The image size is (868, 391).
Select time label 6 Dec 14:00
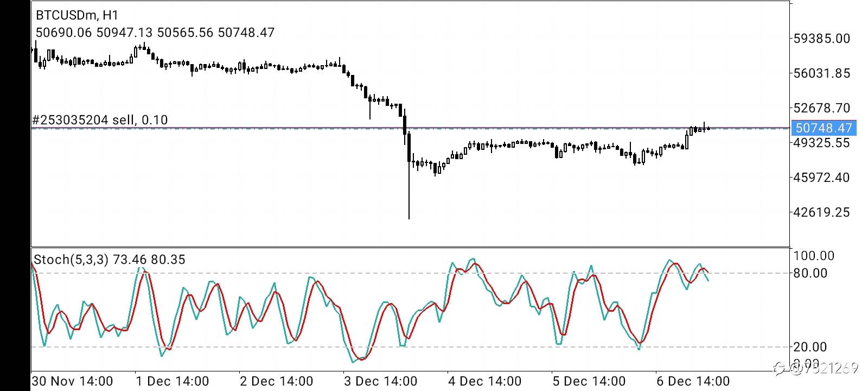coord(693,381)
